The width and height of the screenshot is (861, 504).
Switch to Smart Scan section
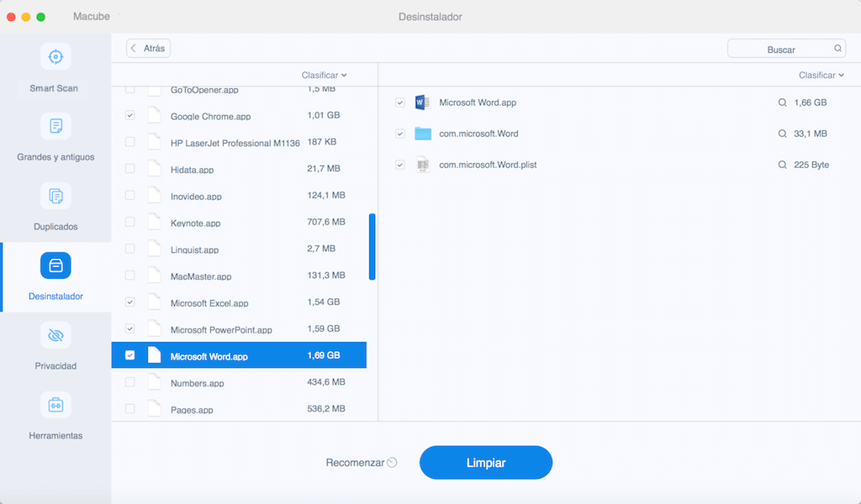54,88
